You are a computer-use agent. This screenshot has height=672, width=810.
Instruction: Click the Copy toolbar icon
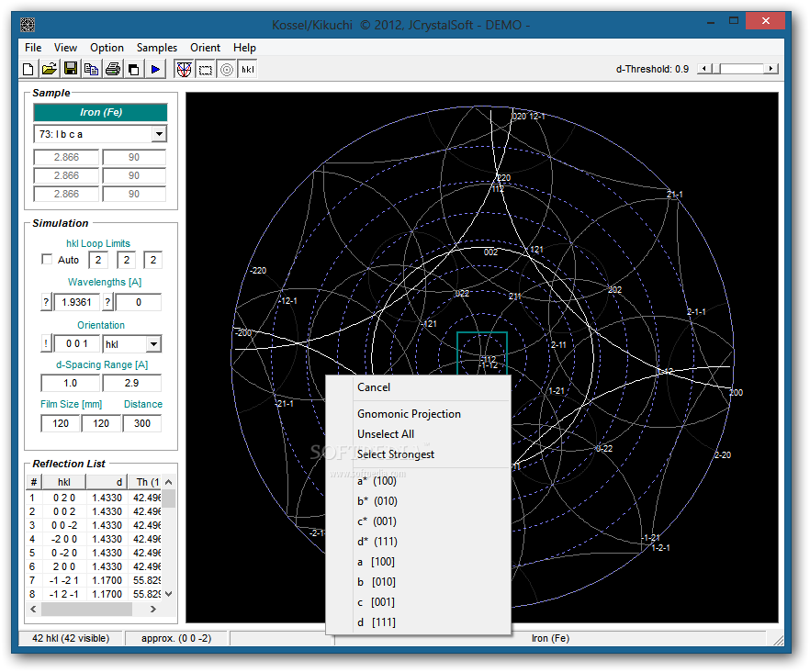[x=92, y=69]
